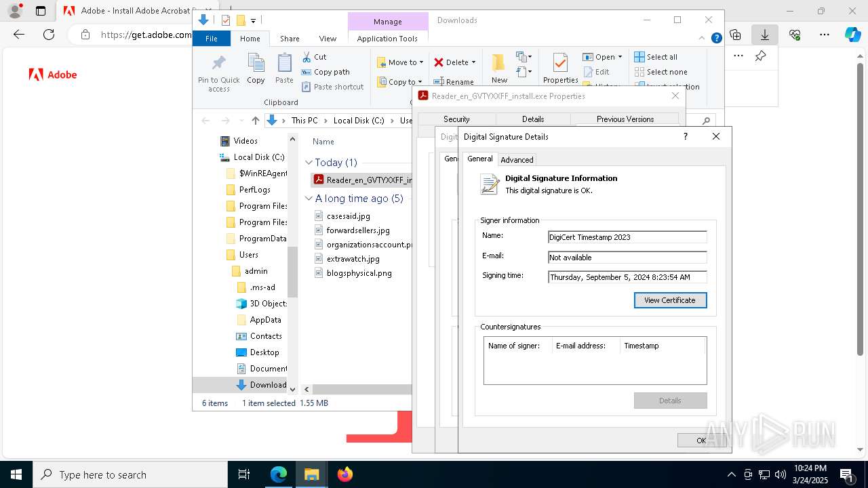Select the Contacts folder in tree

[258, 336]
